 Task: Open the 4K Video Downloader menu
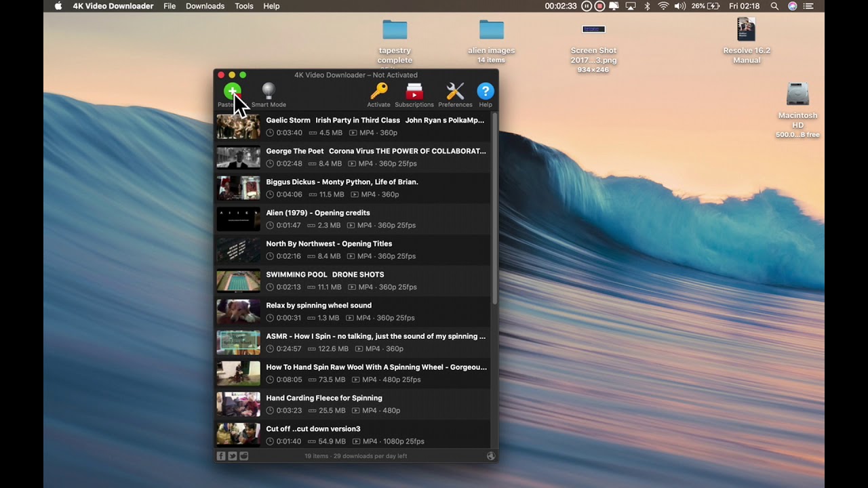coord(113,6)
